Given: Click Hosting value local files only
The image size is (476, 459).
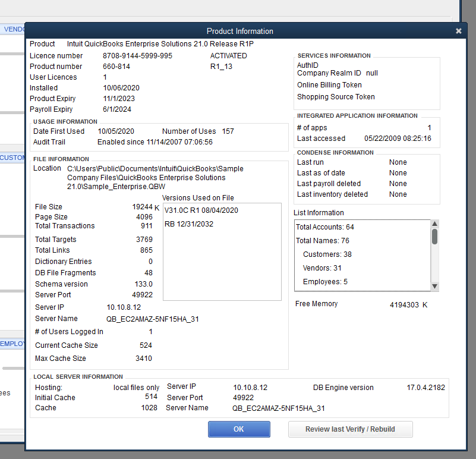Looking at the screenshot, I should click(136, 388).
